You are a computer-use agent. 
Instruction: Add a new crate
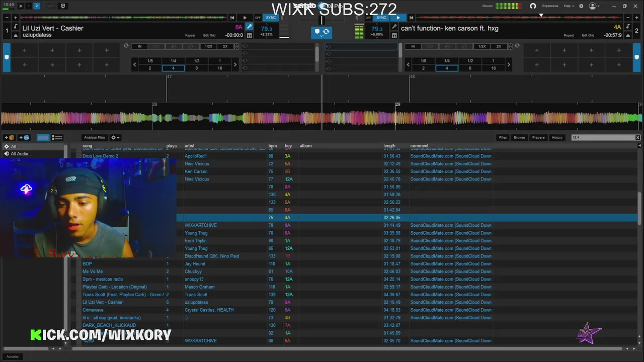(10, 137)
